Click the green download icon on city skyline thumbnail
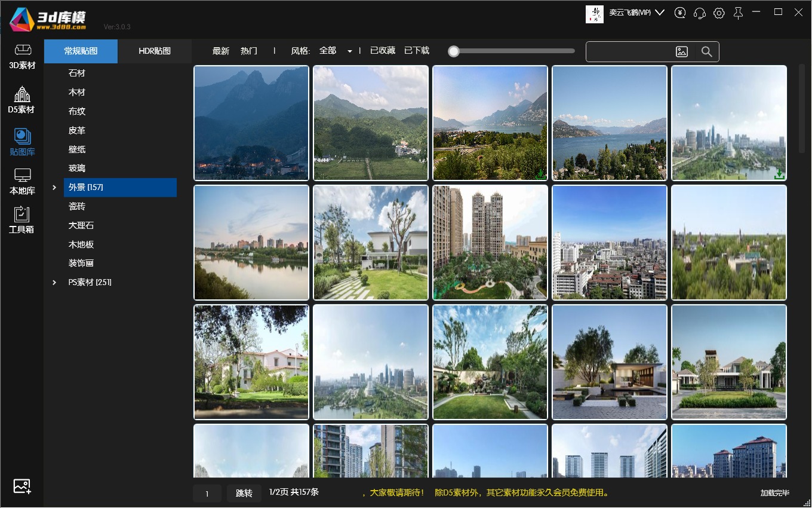Image resolution: width=812 pixels, height=508 pixels. (779, 175)
